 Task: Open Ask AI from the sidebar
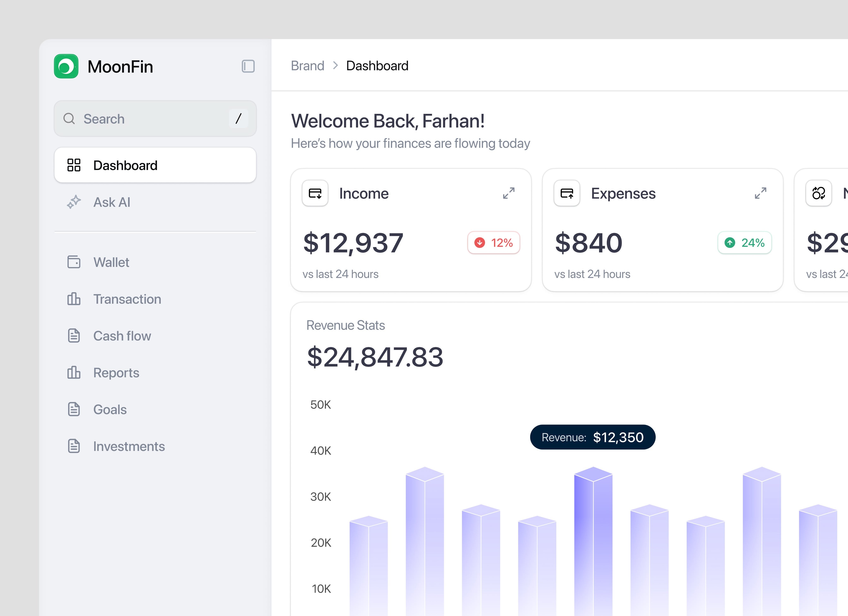(x=112, y=202)
